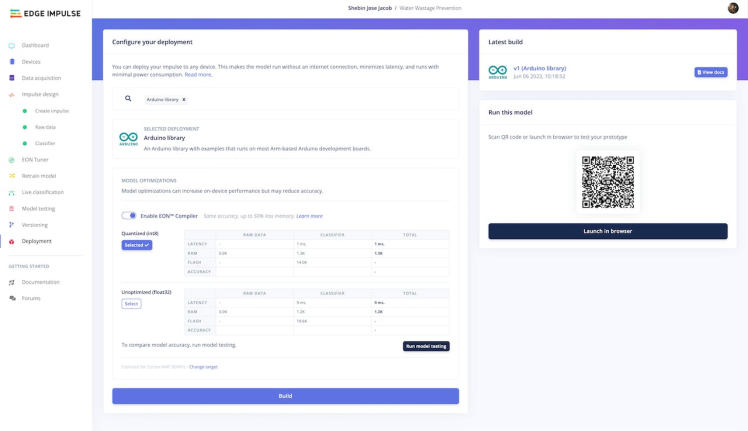Go to Devices page
The width and height of the screenshot is (748, 431).
(x=31, y=62)
